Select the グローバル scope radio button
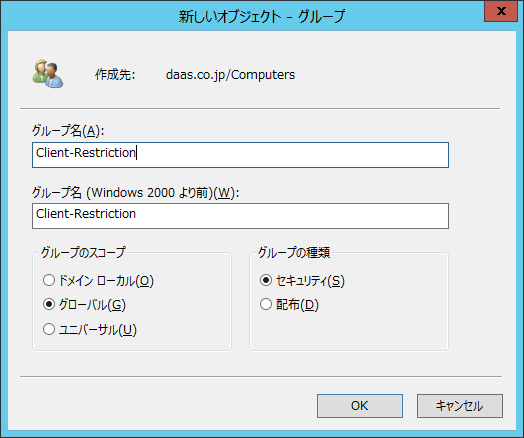Image resolution: width=524 pixels, height=438 pixels. click(49, 304)
